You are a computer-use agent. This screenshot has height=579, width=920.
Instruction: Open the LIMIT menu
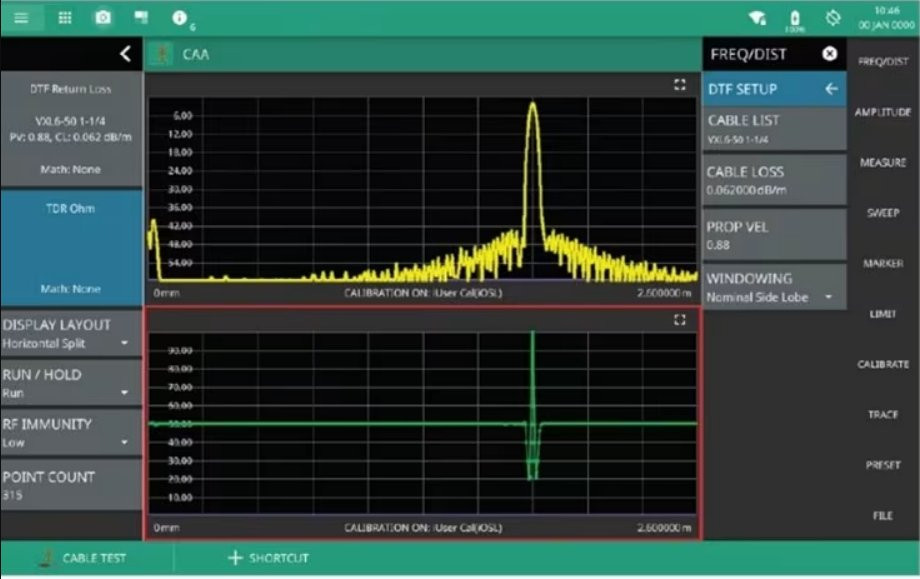tap(883, 314)
